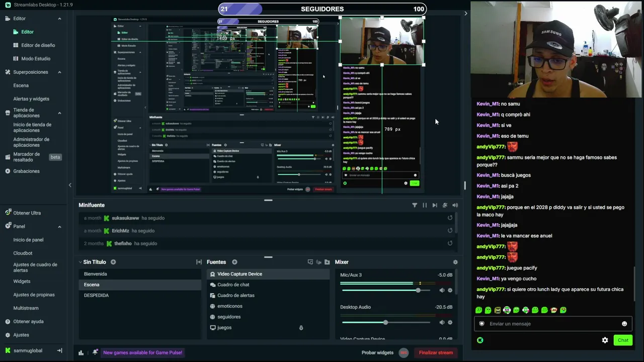Select the Bienvenida scene

coord(140,274)
